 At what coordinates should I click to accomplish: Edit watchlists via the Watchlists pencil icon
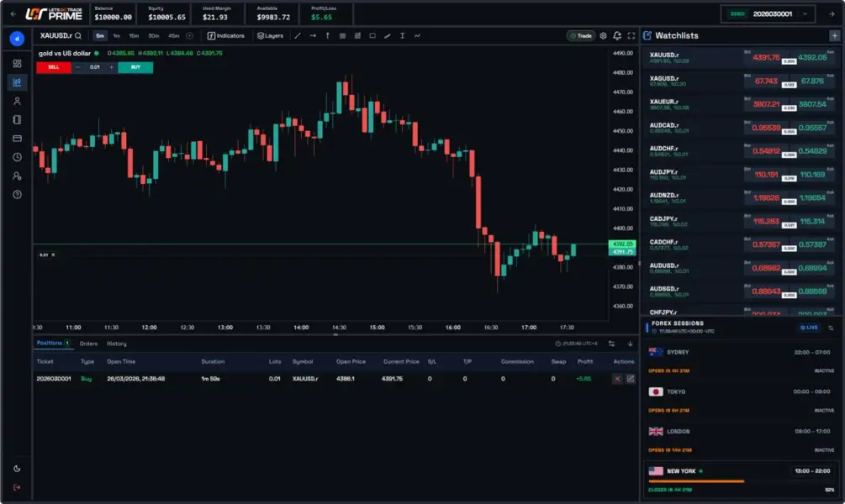(647, 35)
